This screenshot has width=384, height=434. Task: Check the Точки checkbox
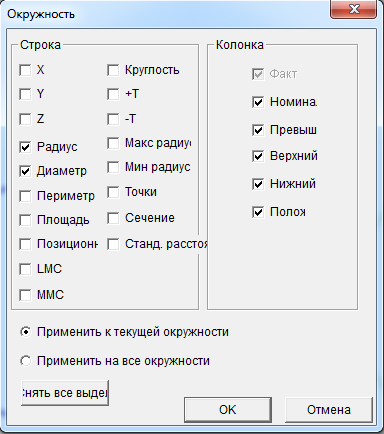pos(113,192)
